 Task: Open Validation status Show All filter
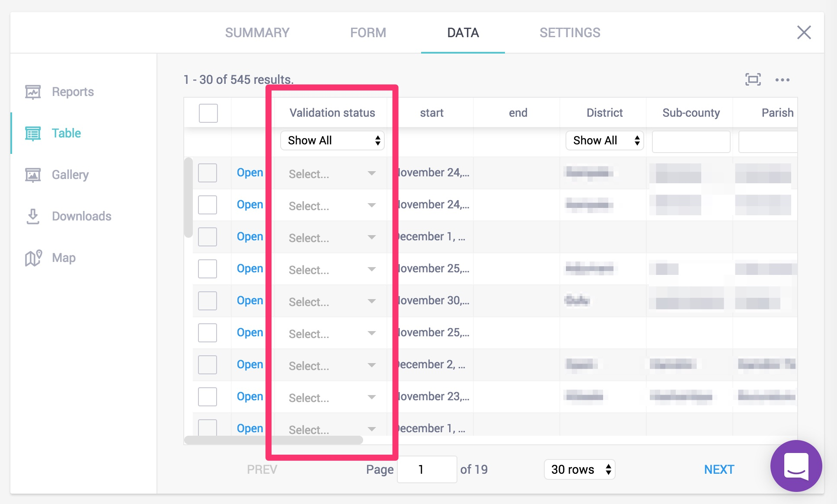tap(332, 140)
